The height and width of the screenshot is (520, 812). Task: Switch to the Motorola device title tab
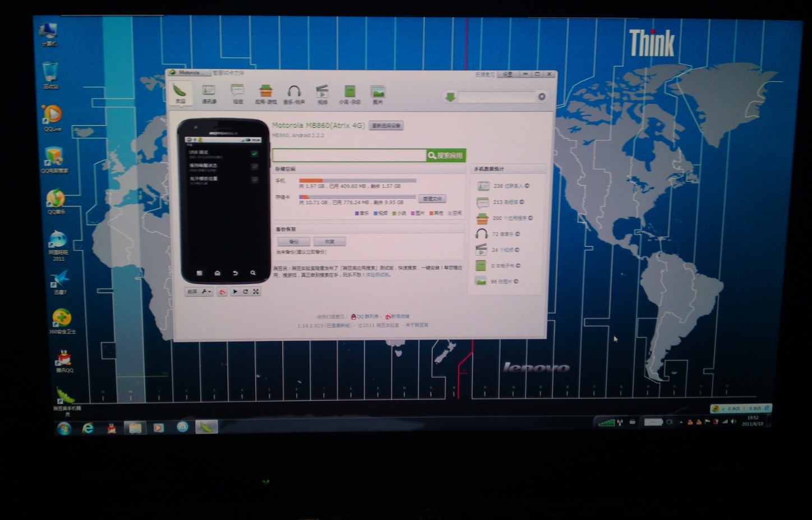190,73
